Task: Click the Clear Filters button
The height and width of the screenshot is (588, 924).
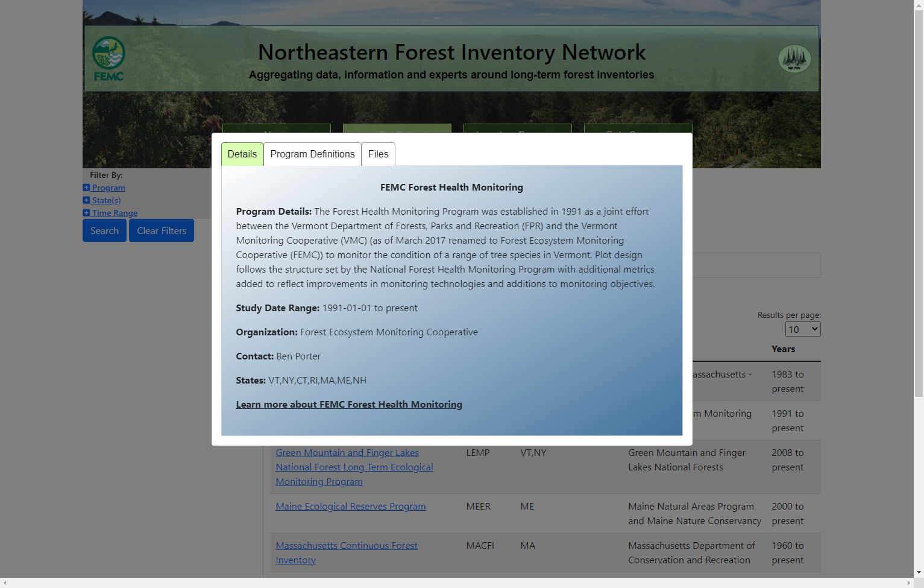Action: pos(162,230)
